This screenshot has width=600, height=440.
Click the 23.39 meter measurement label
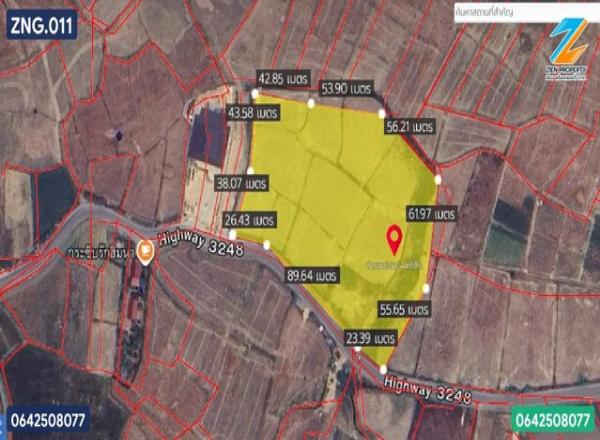pyautogui.click(x=370, y=338)
